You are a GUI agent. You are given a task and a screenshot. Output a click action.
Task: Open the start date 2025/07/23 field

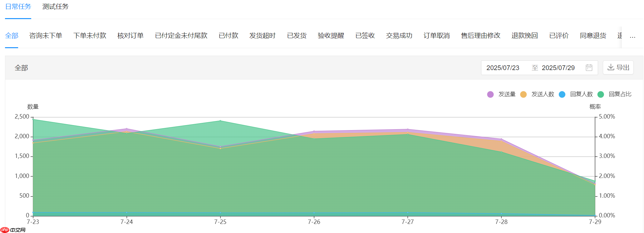tap(503, 68)
